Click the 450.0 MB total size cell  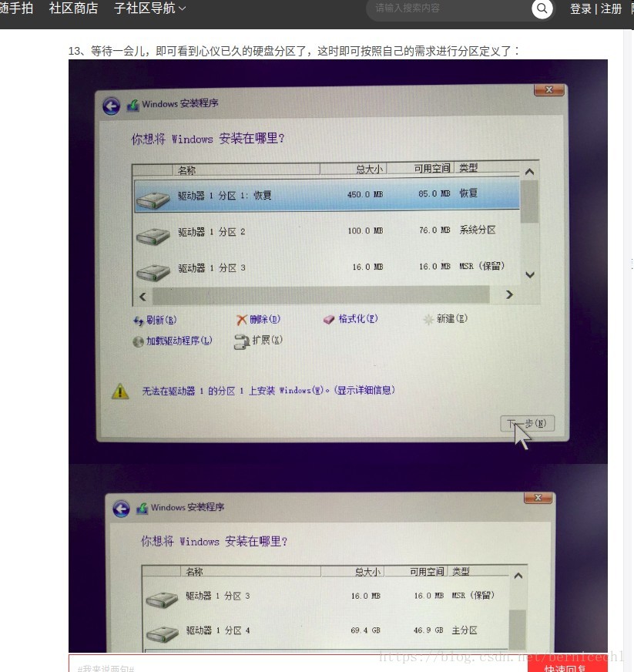coord(365,194)
